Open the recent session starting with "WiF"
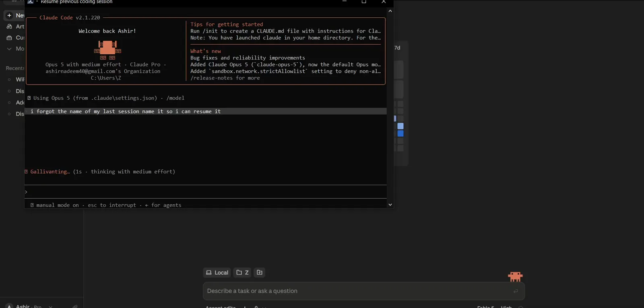Viewport: 644px width, 308px height. [20, 80]
